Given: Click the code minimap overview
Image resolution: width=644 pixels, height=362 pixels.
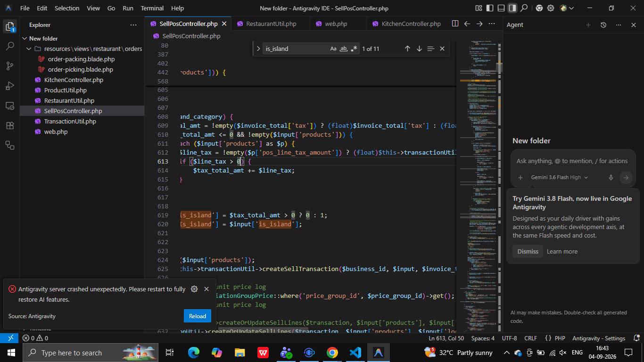Looking at the screenshot, I should pyautogui.click(x=479, y=184).
